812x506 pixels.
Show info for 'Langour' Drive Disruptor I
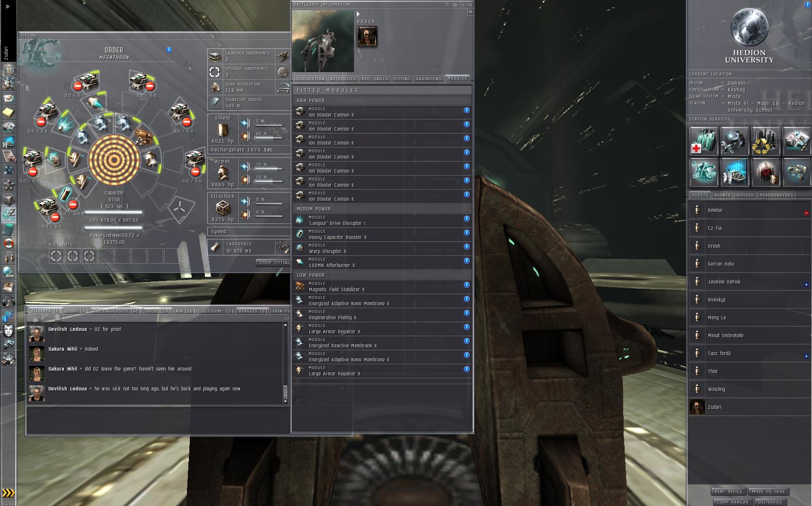tap(466, 219)
